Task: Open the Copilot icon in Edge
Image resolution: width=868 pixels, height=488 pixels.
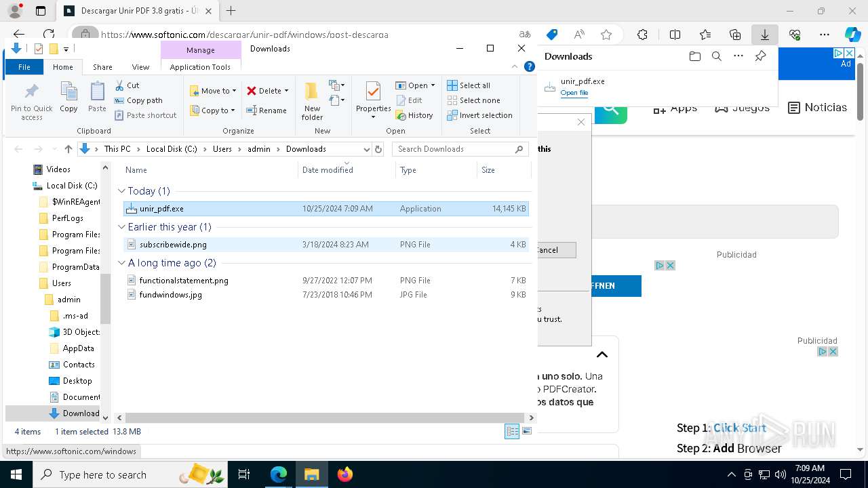Action: click(x=852, y=35)
